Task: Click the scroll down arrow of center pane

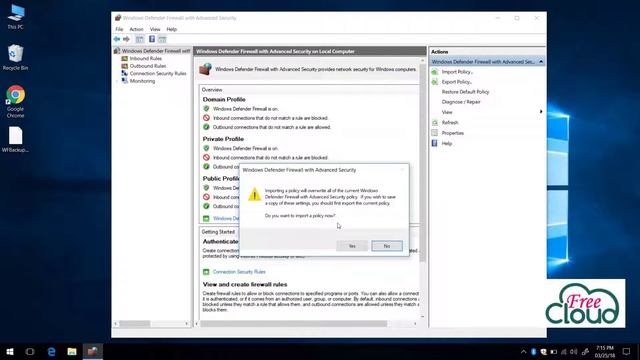Action: tap(422, 317)
